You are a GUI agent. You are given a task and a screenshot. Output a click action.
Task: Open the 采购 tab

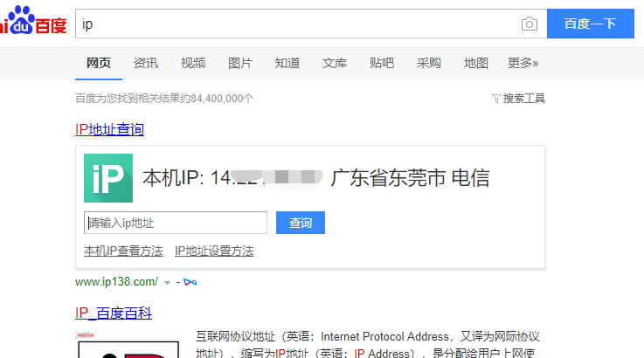[429, 63]
